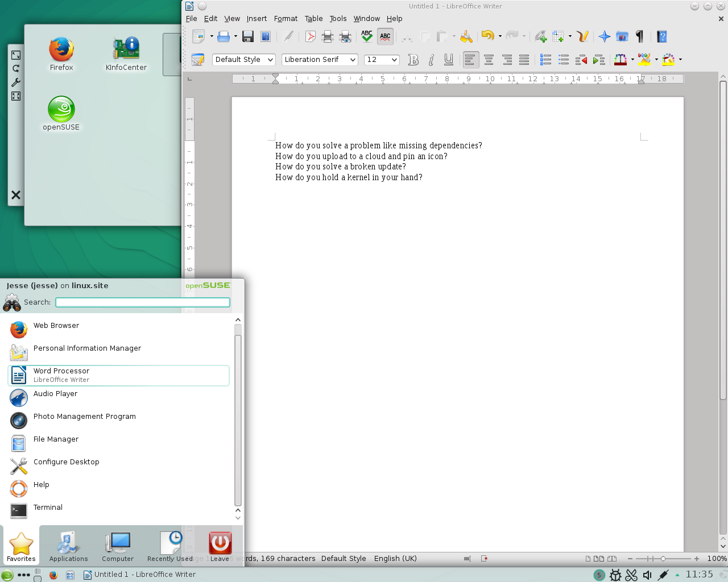This screenshot has height=582, width=728.
Task: Open the font size 12 dropdown
Action: tap(394, 60)
